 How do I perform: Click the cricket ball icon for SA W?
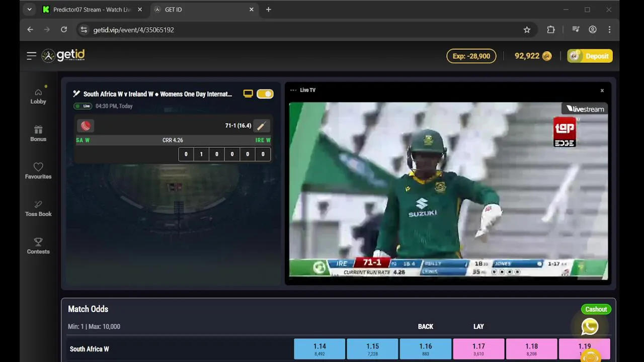pyautogui.click(x=86, y=126)
